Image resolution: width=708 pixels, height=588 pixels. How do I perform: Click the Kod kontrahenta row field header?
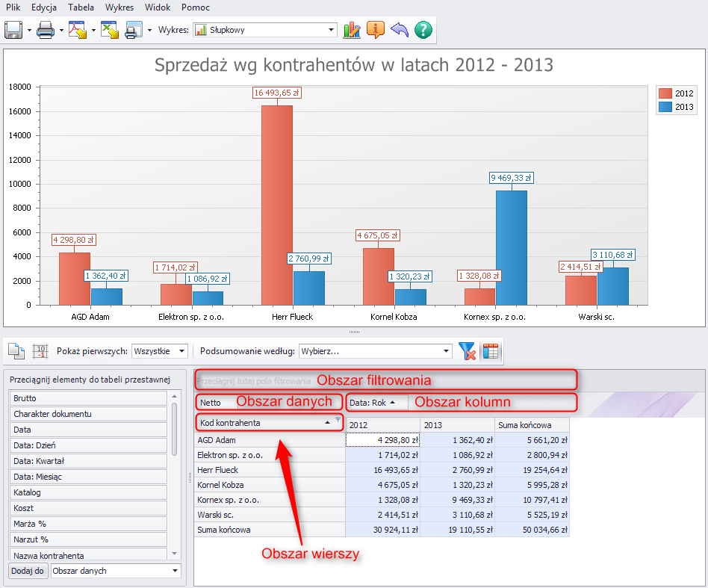click(x=270, y=423)
